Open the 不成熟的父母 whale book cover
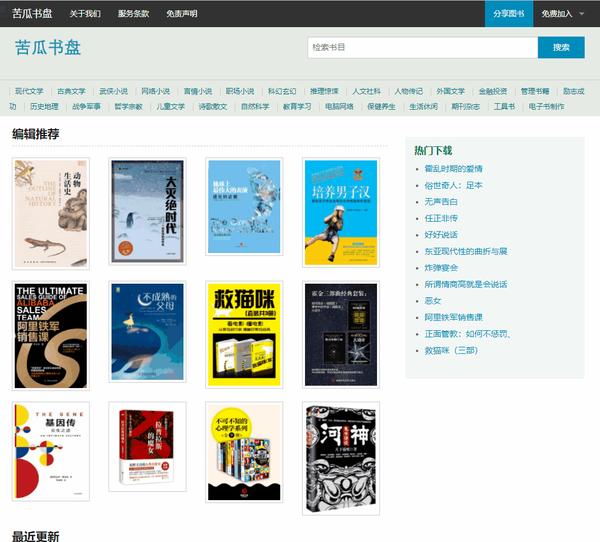The width and height of the screenshot is (600, 542). 147,331
